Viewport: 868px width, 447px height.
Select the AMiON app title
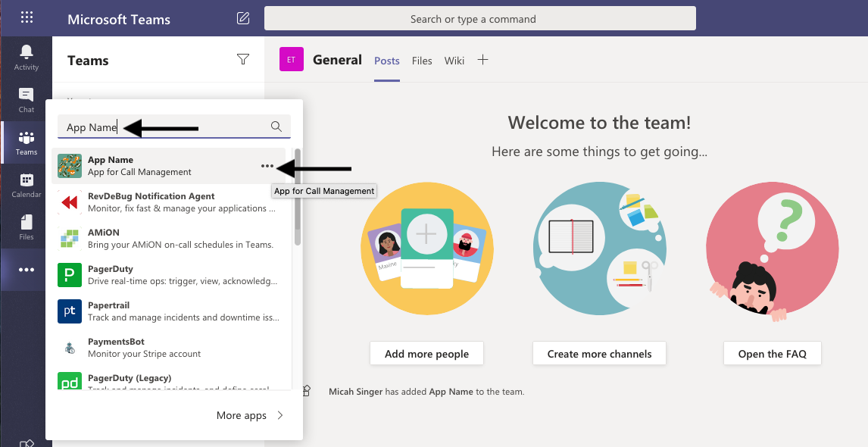[x=104, y=233]
